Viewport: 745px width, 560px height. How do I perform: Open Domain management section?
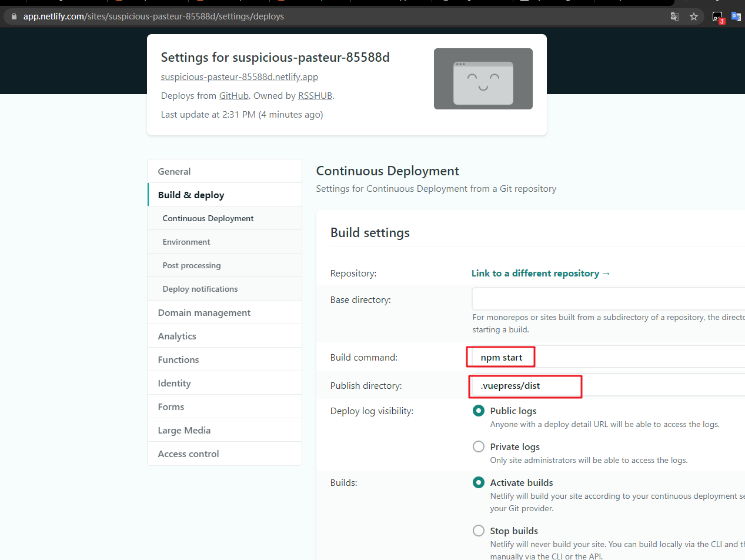point(225,312)
